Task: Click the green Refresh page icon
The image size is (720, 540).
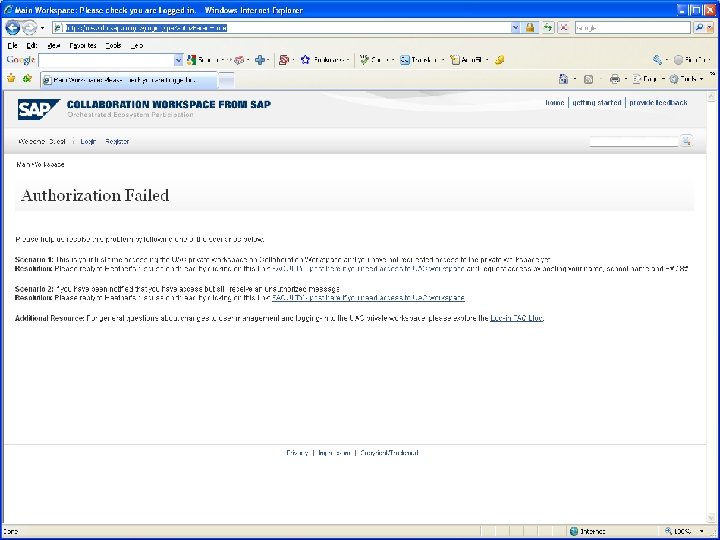Action: pos(547,28)
